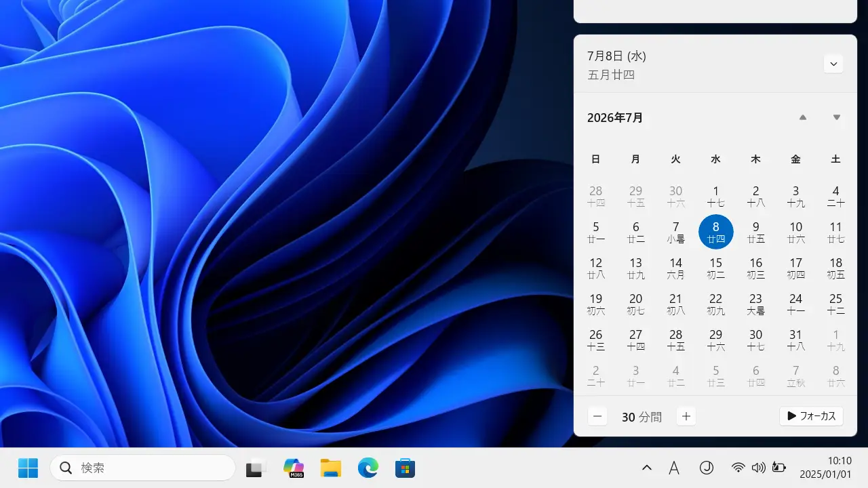Select July 4 in the calendar
Screen dimensions: 868x488
pos(836,196)
